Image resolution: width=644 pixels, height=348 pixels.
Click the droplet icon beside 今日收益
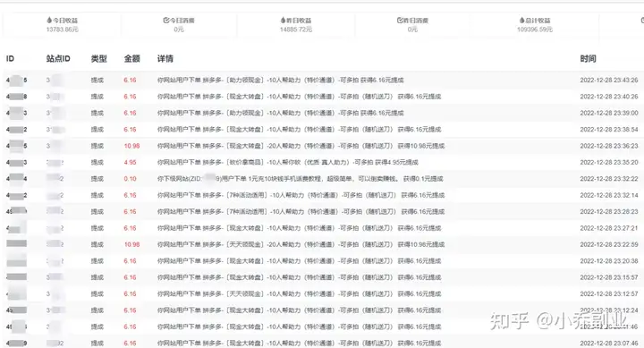49,20
